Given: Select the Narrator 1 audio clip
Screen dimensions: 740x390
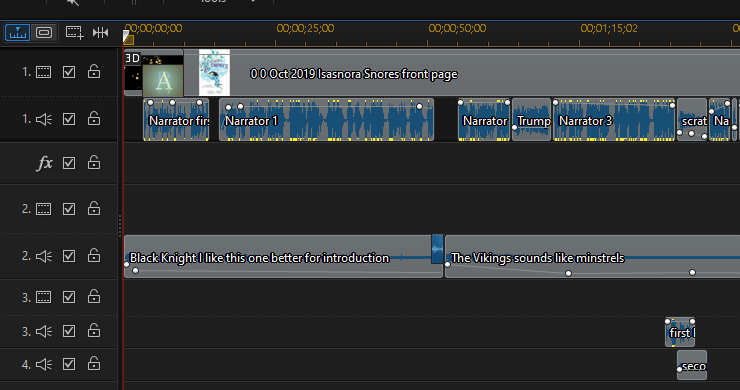Looking at the screenshot, I should [326, 119].
